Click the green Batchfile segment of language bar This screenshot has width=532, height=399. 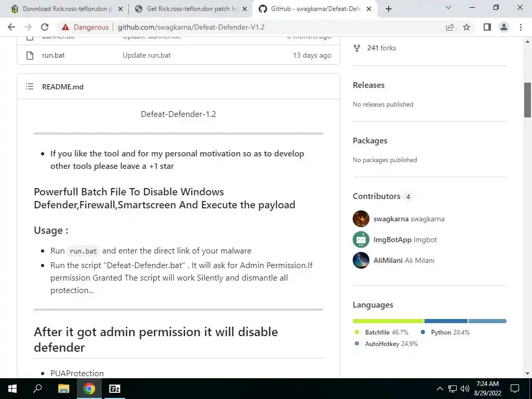coord(388,321)
